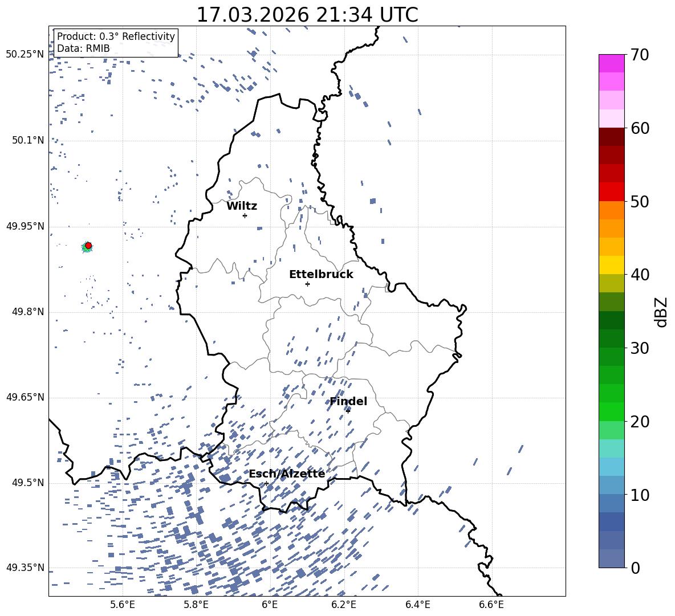This screenshot has width=675, height=616.
Task: Click the 5.8°E longitude label
Action: tap(196, 605)
